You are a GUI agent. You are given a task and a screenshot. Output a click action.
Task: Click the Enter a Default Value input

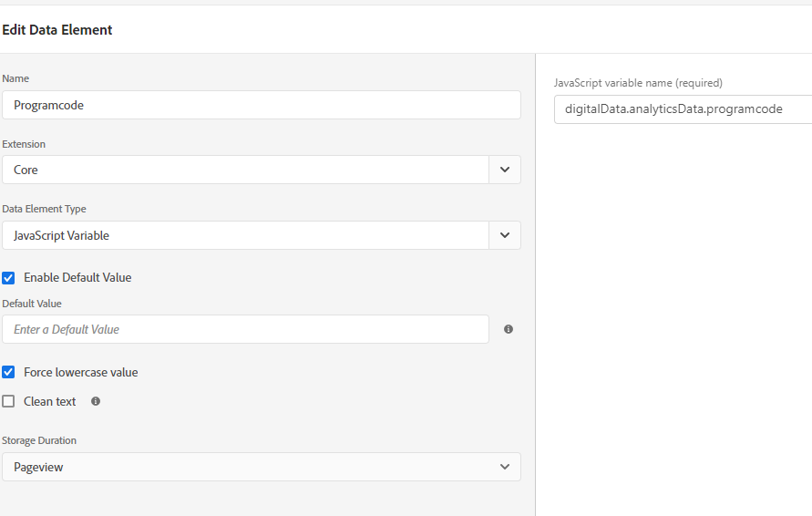(245, 329)
